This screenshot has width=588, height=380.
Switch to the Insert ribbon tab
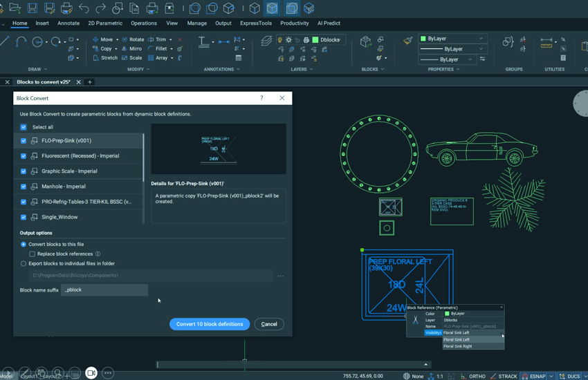[x=42, y=23]
